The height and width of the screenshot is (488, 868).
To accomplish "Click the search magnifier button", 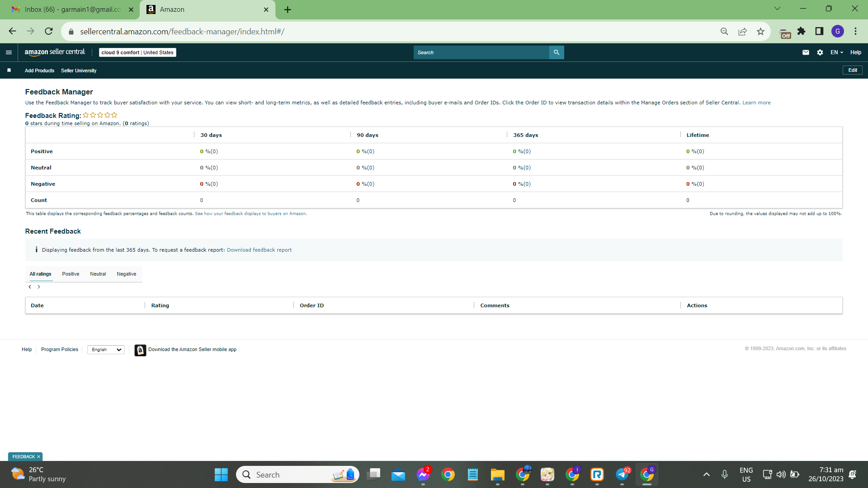I will click(557, 52).
